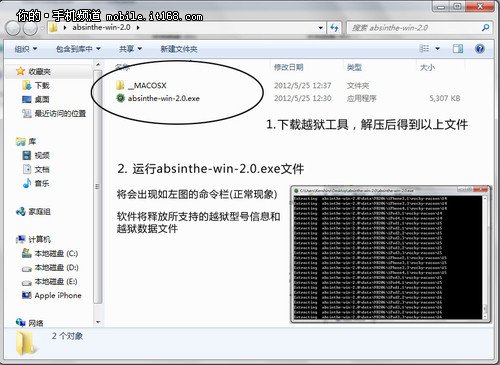The width and height of the screenshot is (500, 365).
Task: Click the 5,307 KB size cell
Action: coord(444,98)
